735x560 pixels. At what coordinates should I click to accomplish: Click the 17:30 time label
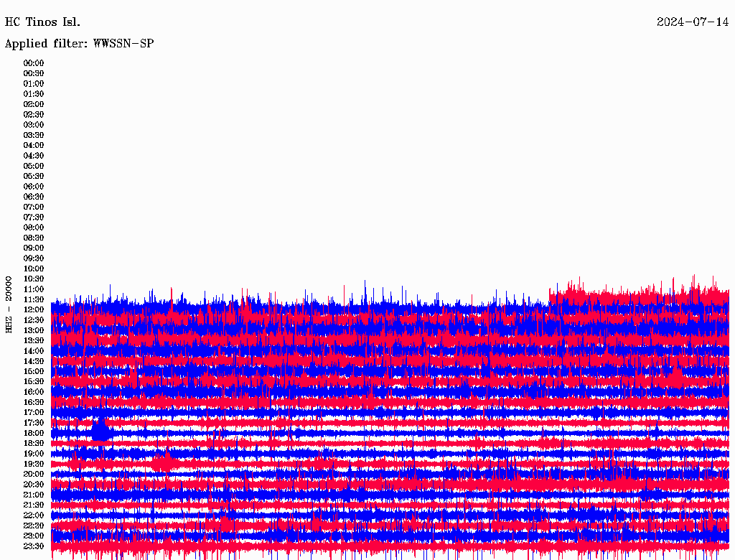click(x=34, y=423)
